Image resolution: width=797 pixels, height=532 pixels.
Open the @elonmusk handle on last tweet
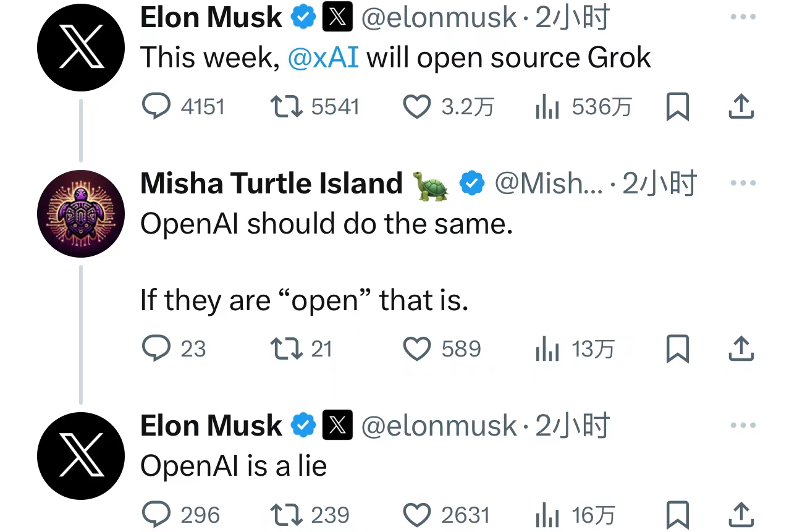(x=438, y=426)
